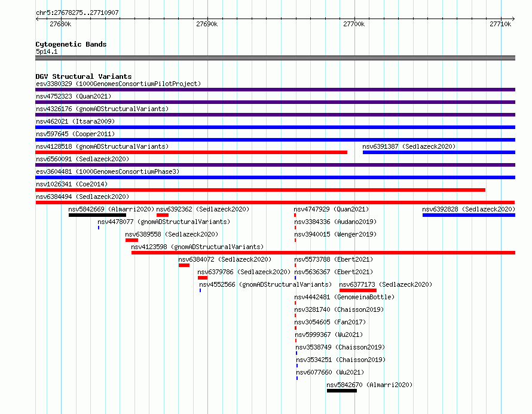Viewport: 532px width, 414px height.
Task: Open nsv4552566 gnomADStructuralVariants label
Action: 265,284
